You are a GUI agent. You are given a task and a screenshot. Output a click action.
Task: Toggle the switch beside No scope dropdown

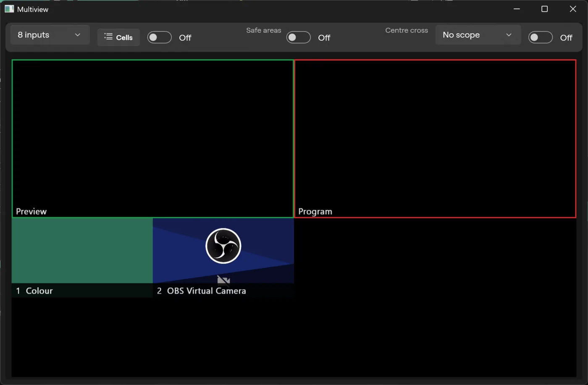pyautogui.click(x=541, y=37)
